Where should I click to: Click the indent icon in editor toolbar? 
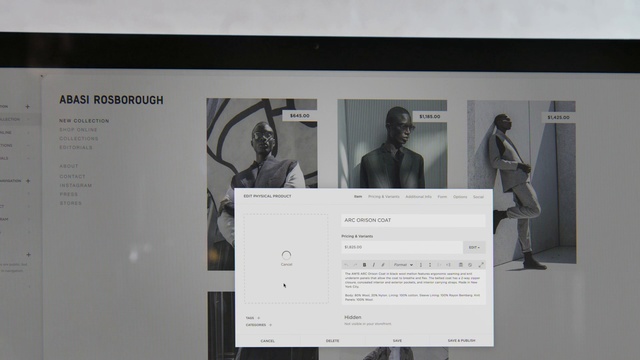[448, 265]
